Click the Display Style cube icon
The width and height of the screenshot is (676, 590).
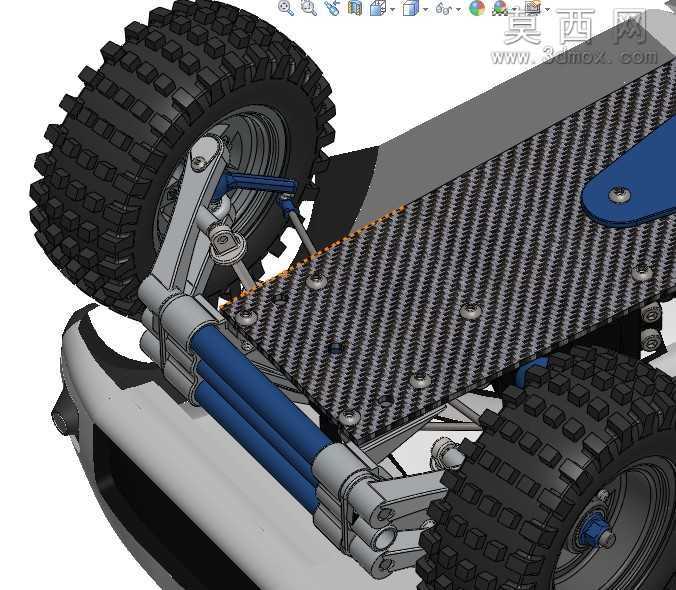coord(411,8)
